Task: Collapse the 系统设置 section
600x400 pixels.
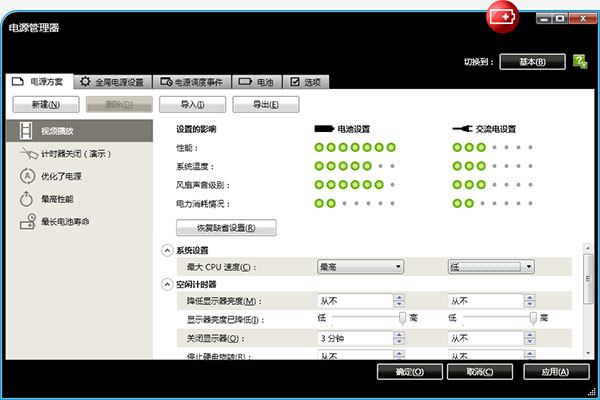Action: tap(166, 250)
